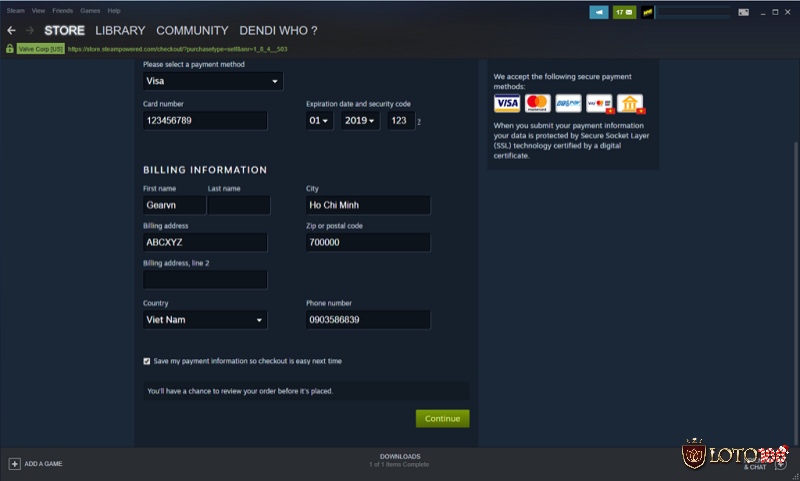Click the Visa payment logo
The width and height of the screenshot is (800, 481).
coord(507,103)
